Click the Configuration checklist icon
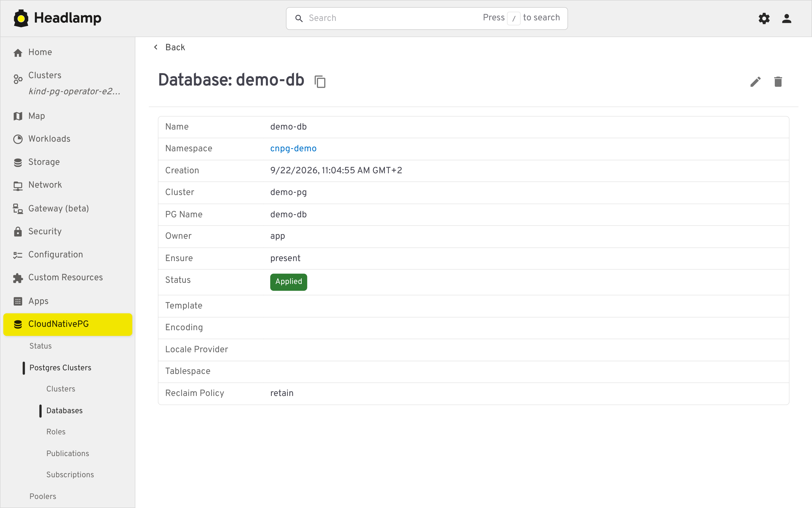The image size is (812, 508). point(18,255)
